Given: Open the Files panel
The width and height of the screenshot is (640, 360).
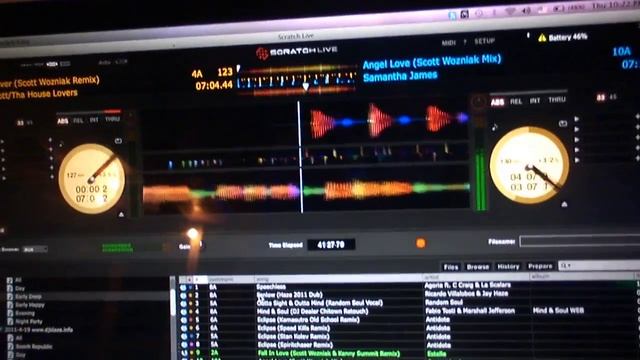Looking at the screenshot, I should click(x=451, y=267).
